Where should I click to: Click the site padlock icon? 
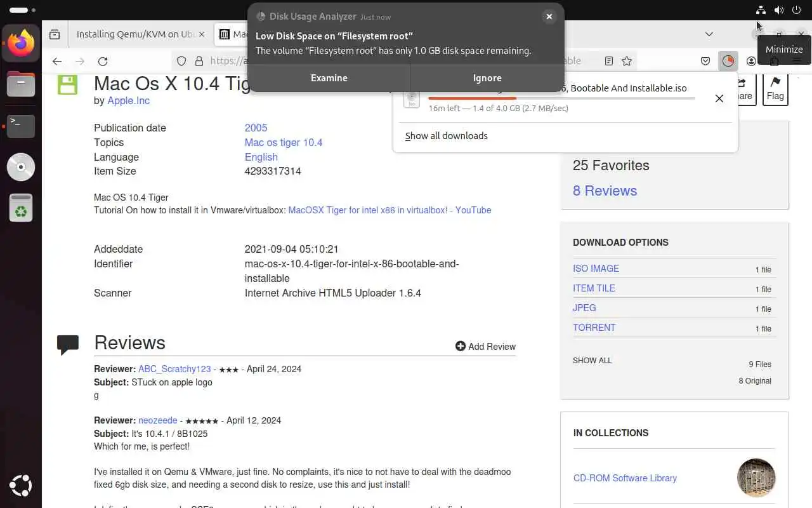tap(199, 61)
